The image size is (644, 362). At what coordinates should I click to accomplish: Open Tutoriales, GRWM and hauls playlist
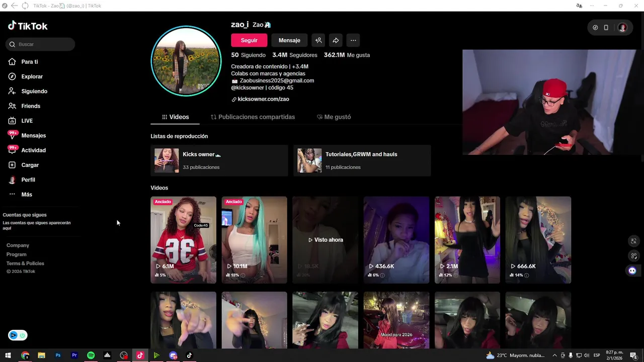[362, 160]
